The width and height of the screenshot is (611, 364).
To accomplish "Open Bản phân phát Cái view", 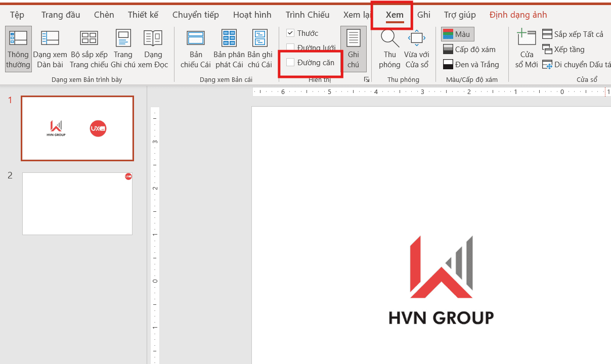I will pyautogui.click(x=229, y=49).
